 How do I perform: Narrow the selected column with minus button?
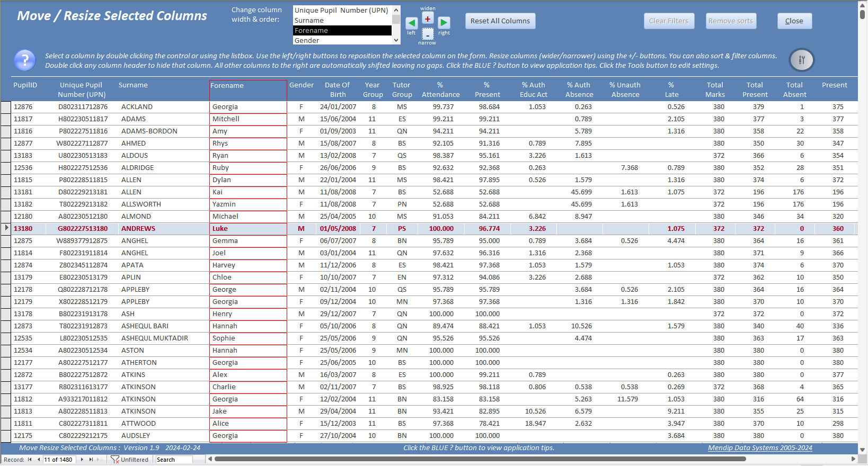[x=428, y=34]
